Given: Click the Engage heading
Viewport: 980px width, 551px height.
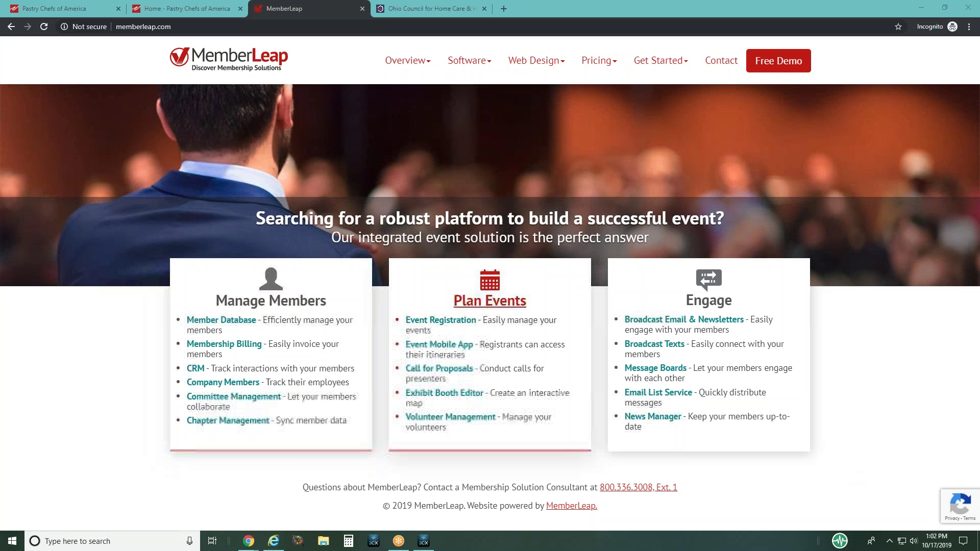Looking at the screenshot, I should click(708, 300).
